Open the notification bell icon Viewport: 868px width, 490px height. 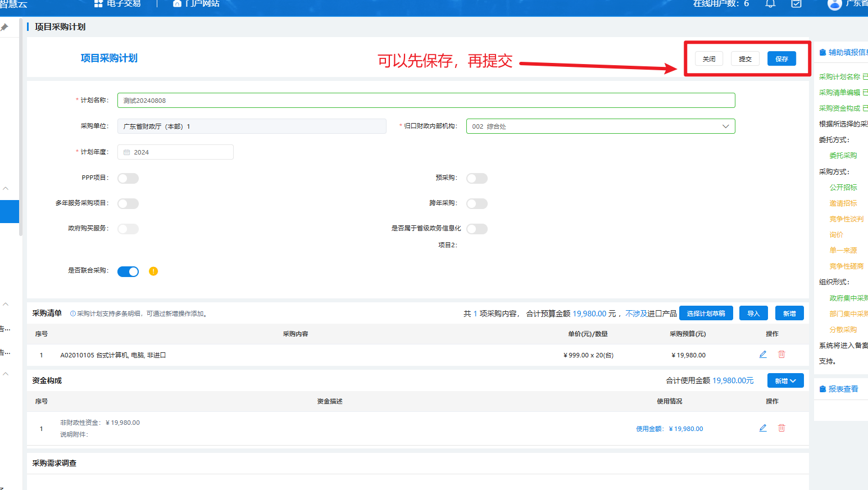tap(770, 3)
